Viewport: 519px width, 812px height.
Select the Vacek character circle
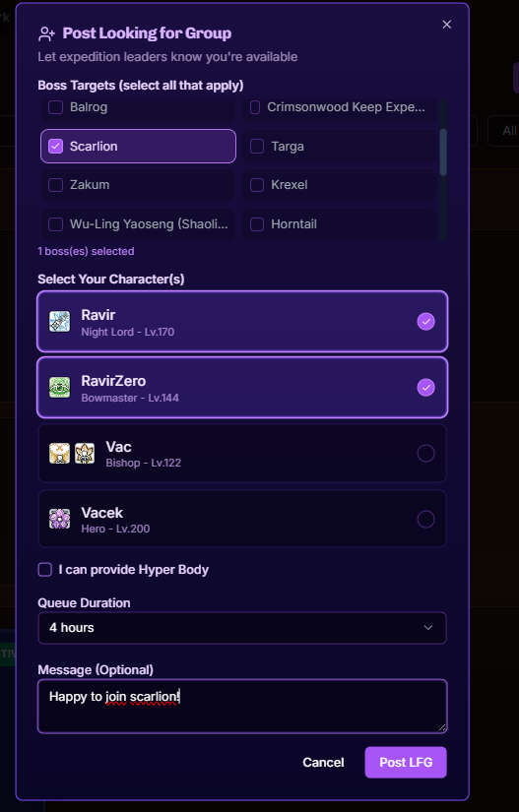tap(425, 519)
